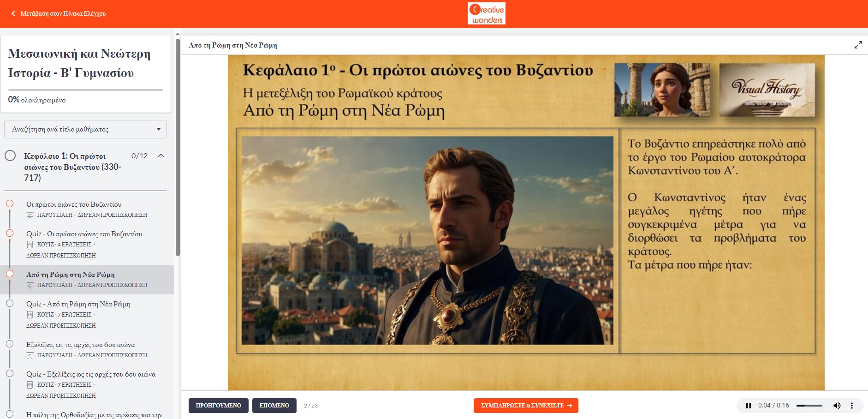Expand lesson to fullscreen view

[x=858, y=45]
